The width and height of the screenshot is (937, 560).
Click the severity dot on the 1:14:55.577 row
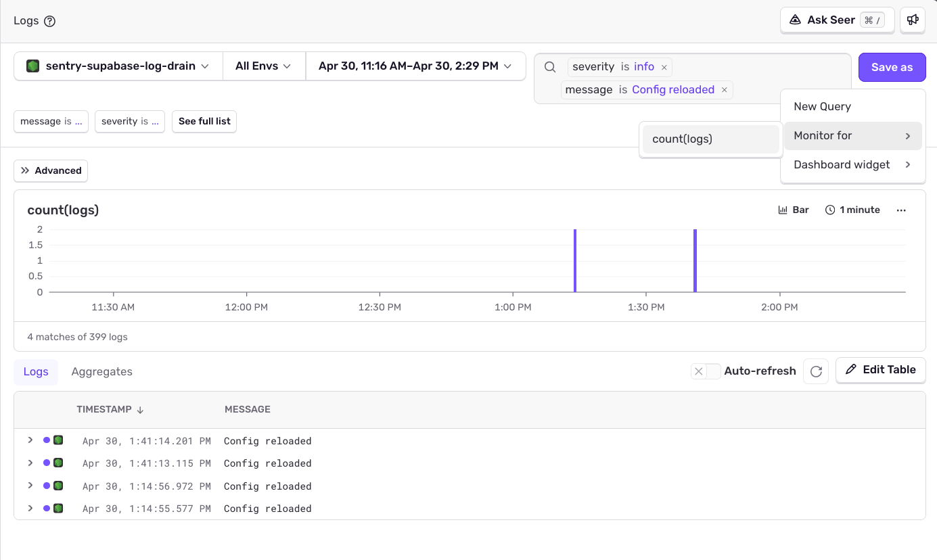click(47, 508)
